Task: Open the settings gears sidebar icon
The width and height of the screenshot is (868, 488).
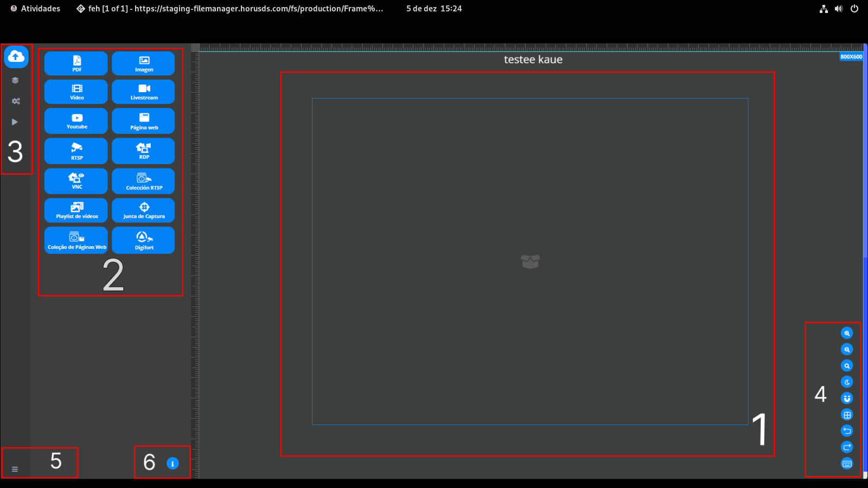Action: coord(16,101)
